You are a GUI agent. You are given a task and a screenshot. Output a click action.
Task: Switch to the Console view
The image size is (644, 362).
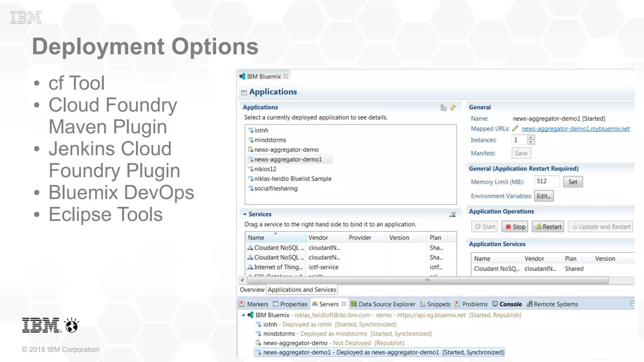click(507, 304)
